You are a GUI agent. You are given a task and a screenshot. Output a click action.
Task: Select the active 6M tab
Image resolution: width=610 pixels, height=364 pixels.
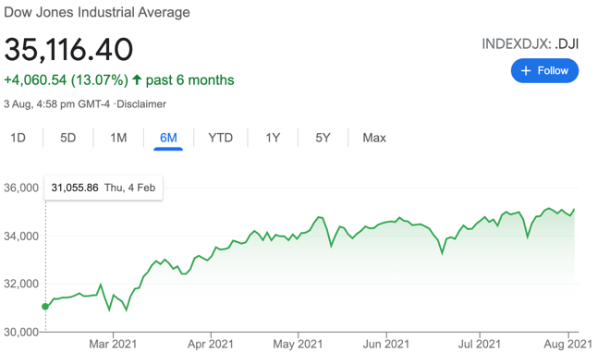(168, 138)
